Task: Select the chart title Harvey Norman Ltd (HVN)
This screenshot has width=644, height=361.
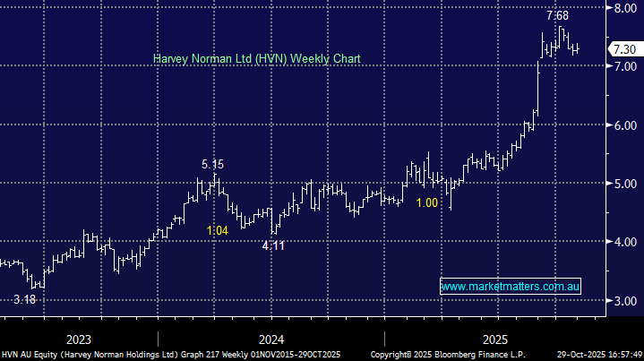Action: pyautogui.click(x=257, y=58)
